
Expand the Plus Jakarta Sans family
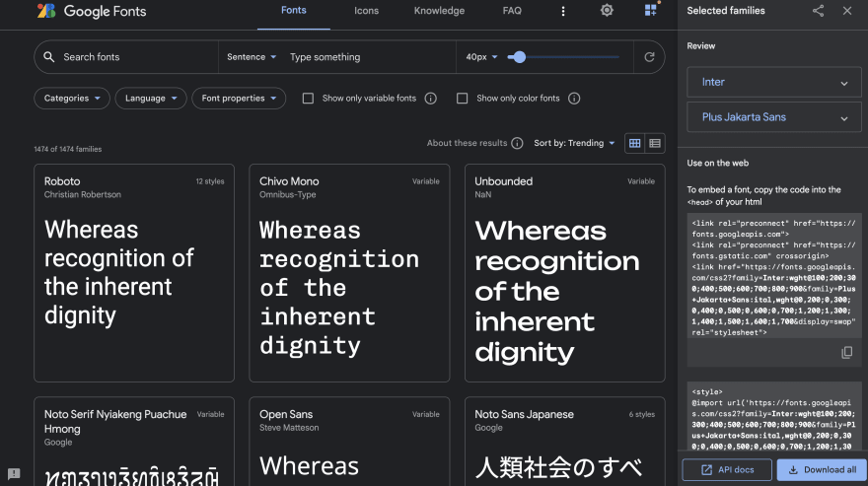(774, 117)
